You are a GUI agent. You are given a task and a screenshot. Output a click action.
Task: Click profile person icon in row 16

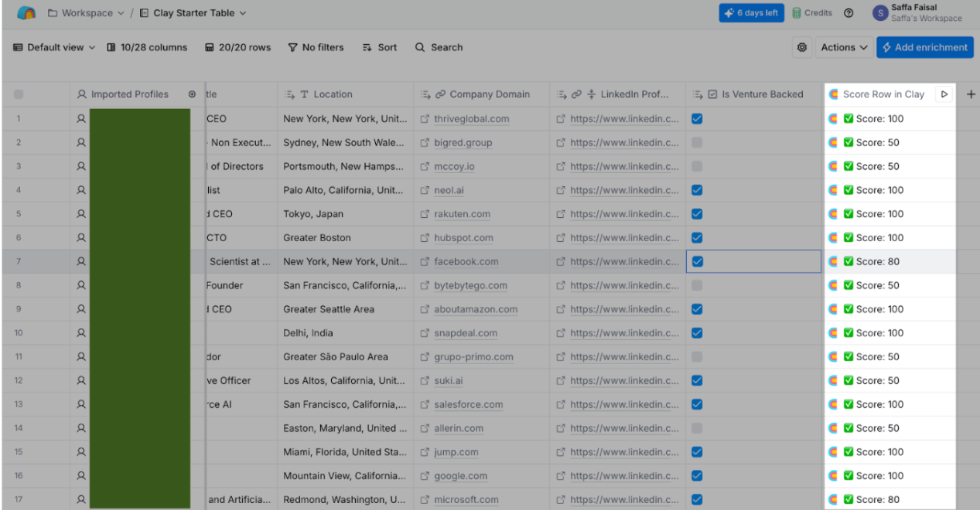coord(81,476)
